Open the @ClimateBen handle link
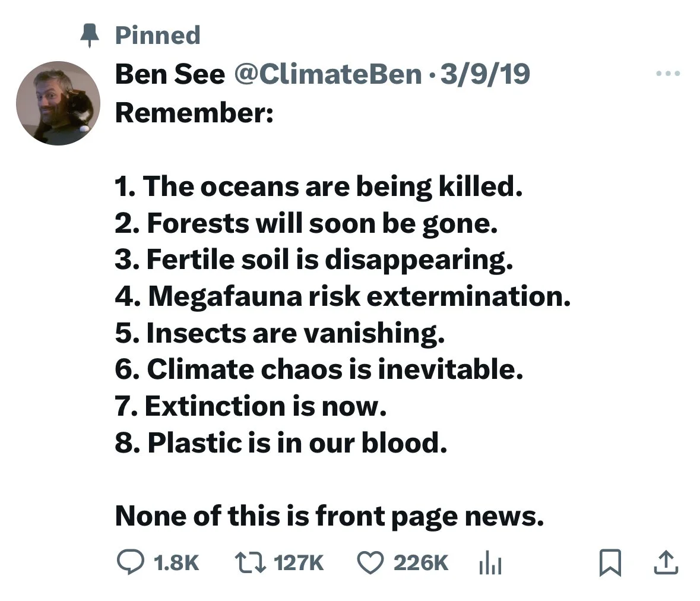700x601 pixels. click(x=328, y=74)
